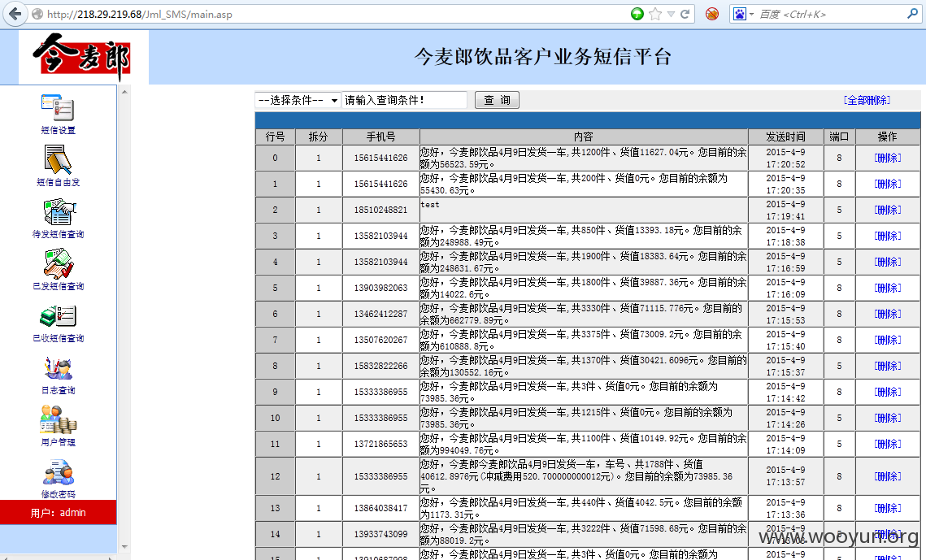Open the address bar history dropdown arrow
The width and height of the screenshot is (926, 560).
[x=671, y=14]
